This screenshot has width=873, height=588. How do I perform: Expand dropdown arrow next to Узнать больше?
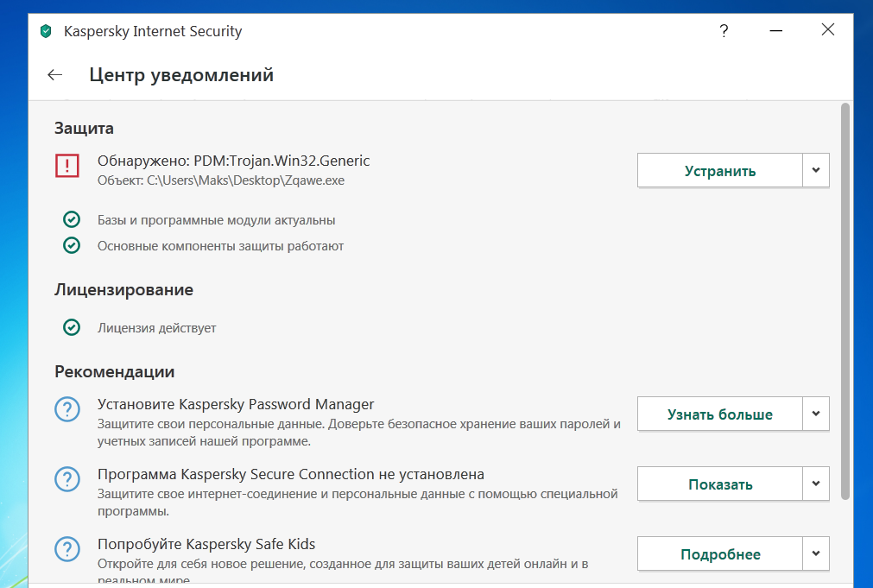(x=816, y=414)
